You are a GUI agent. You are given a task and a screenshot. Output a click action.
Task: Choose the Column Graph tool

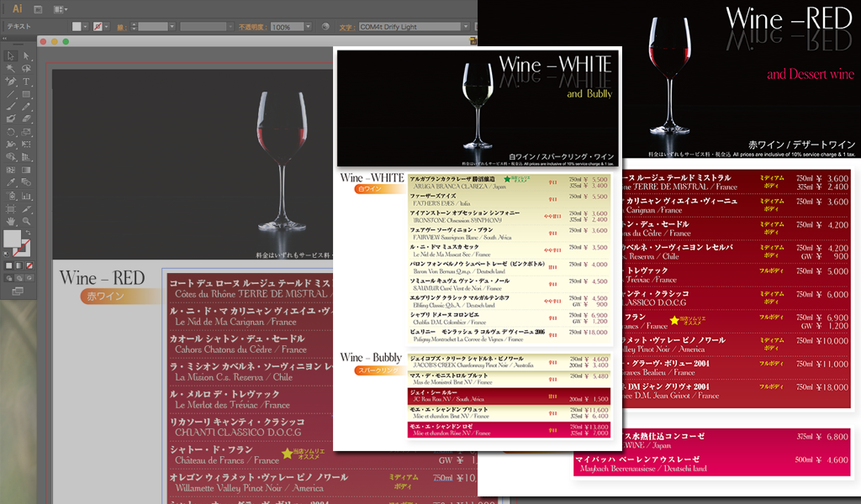click(26, 196)
